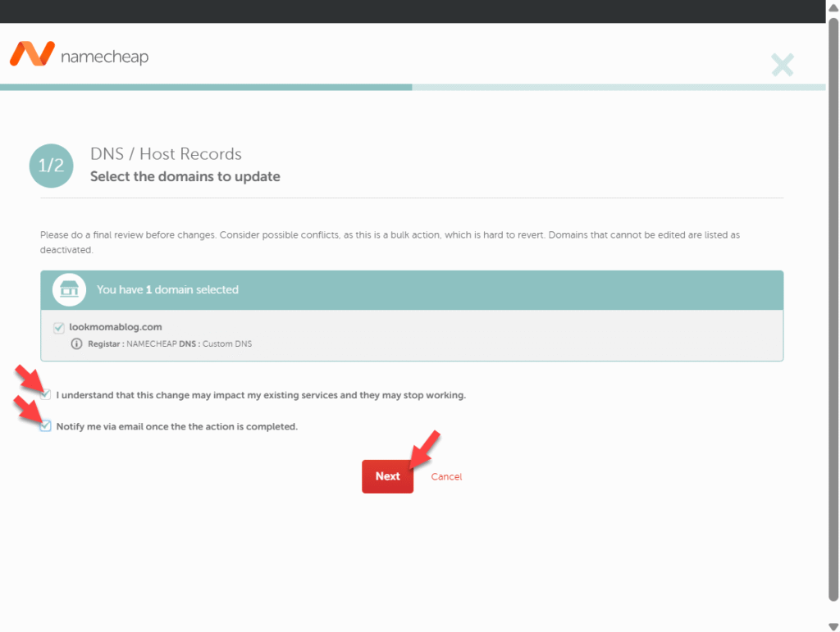Close the dialog with the X icon
840x632 pixels.
coord(782,65)
